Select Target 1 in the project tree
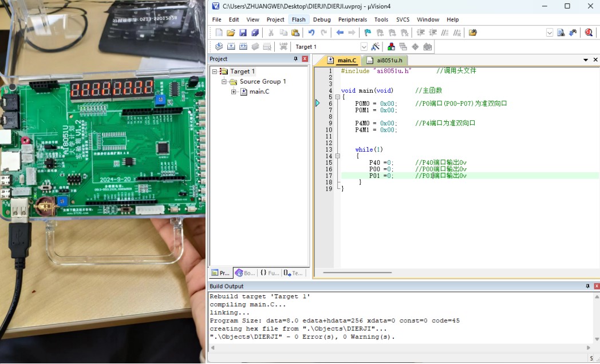The width and height of the screenshot is (600, 364). click(x=242, y=72)
